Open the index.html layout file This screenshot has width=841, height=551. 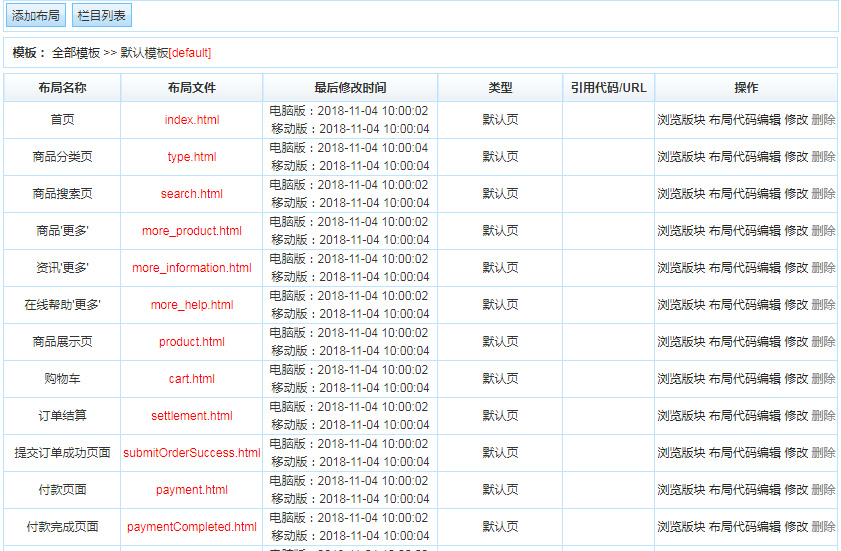tap(192, 120)
